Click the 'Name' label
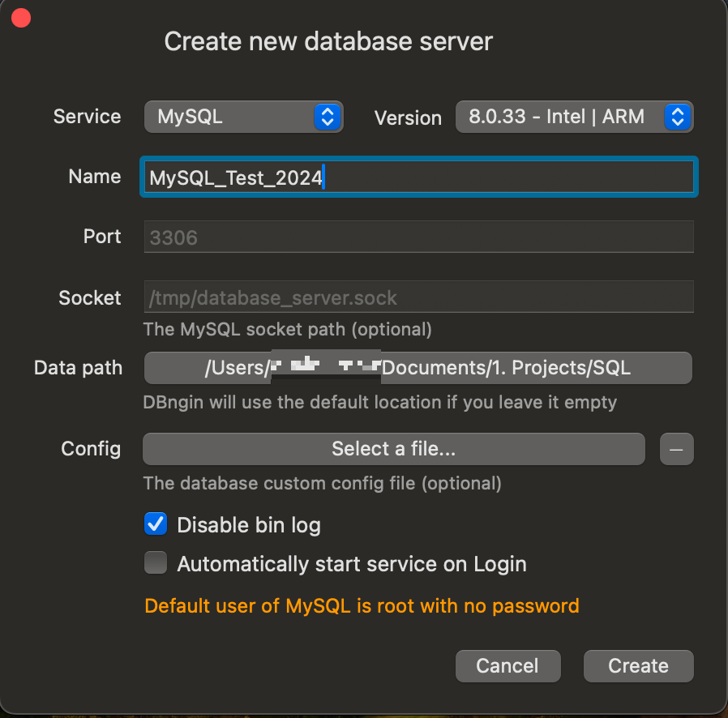 click(95, 177)
